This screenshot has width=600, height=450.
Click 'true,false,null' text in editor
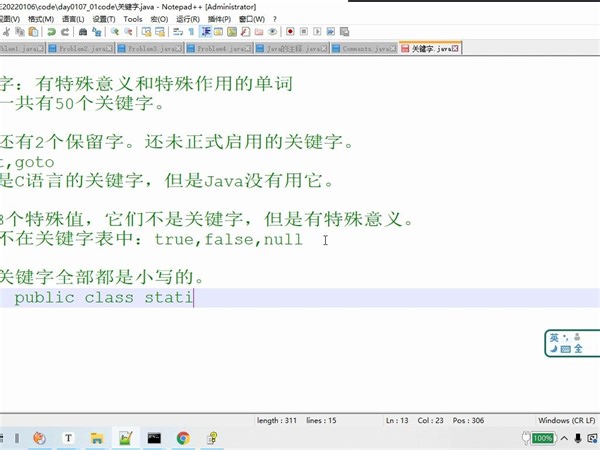tap(228, 240)
